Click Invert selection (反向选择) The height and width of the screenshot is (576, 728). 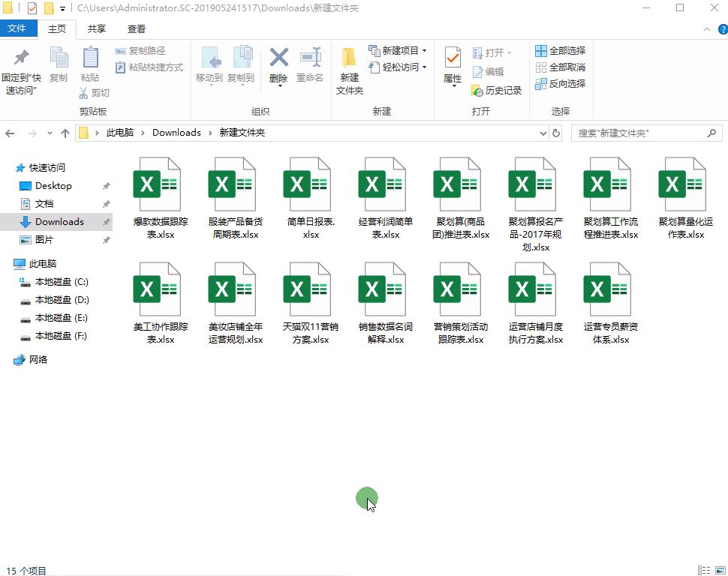(x=561, y=84)
